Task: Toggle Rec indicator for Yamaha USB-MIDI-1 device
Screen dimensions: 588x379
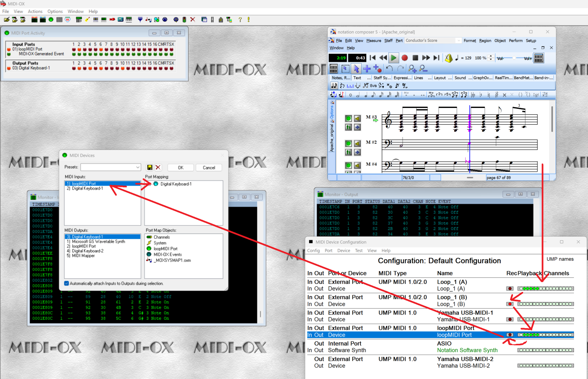Action: coord(510,319)
